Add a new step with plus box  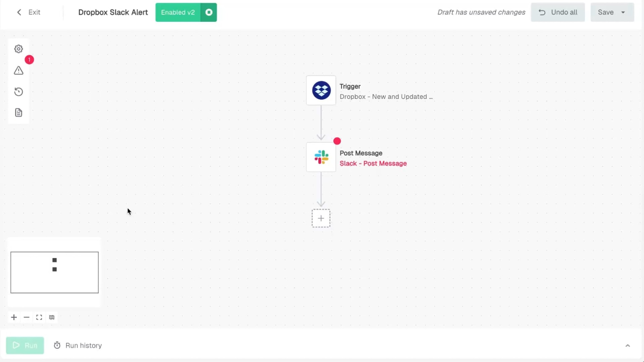(x=321, y=218)
